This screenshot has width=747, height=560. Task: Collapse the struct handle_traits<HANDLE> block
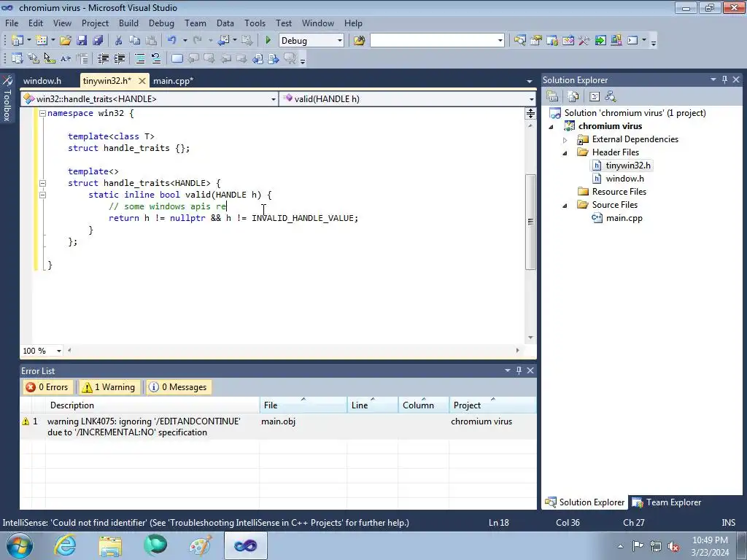coord(42,183)
